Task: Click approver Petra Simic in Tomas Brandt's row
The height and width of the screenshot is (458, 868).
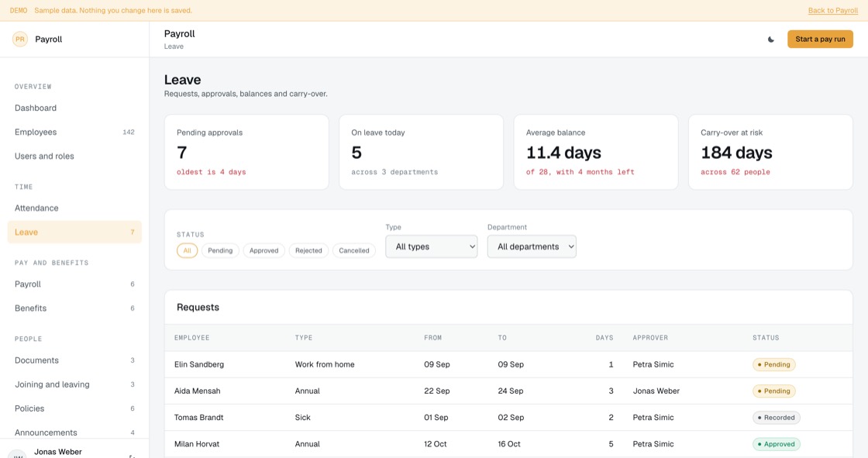Action: point(653,418)
